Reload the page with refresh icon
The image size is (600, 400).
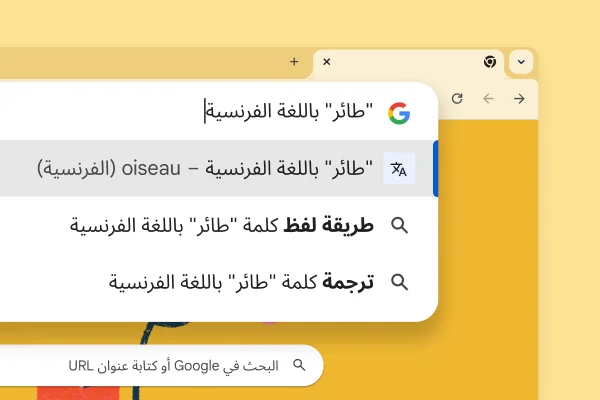tap(457, 98)
